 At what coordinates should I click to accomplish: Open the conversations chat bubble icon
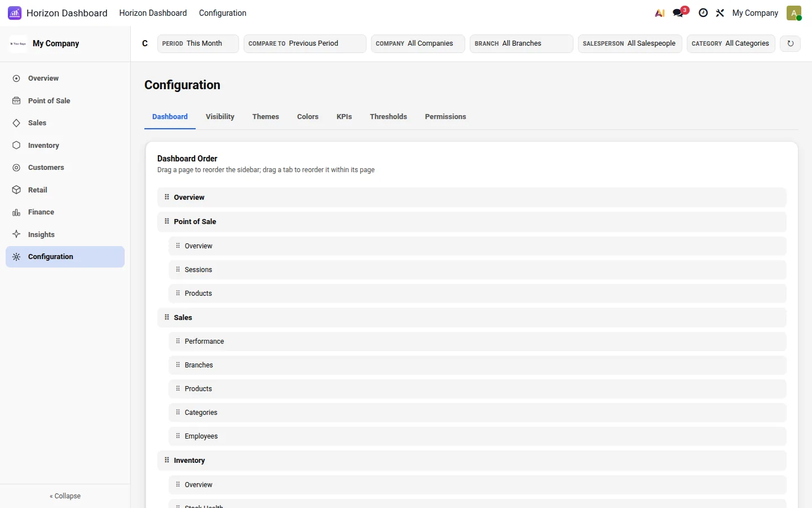(x=678, y=13)
